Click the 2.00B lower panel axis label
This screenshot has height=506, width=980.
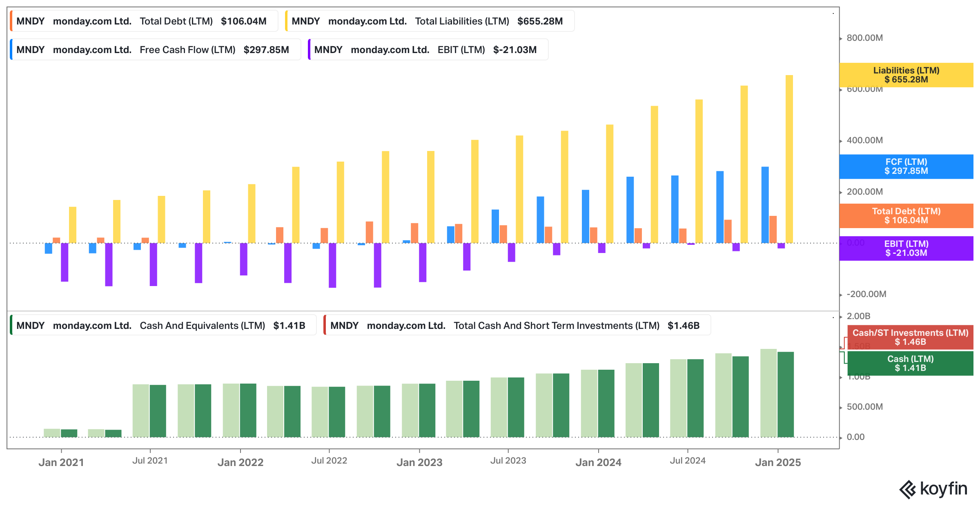(858, 316)
